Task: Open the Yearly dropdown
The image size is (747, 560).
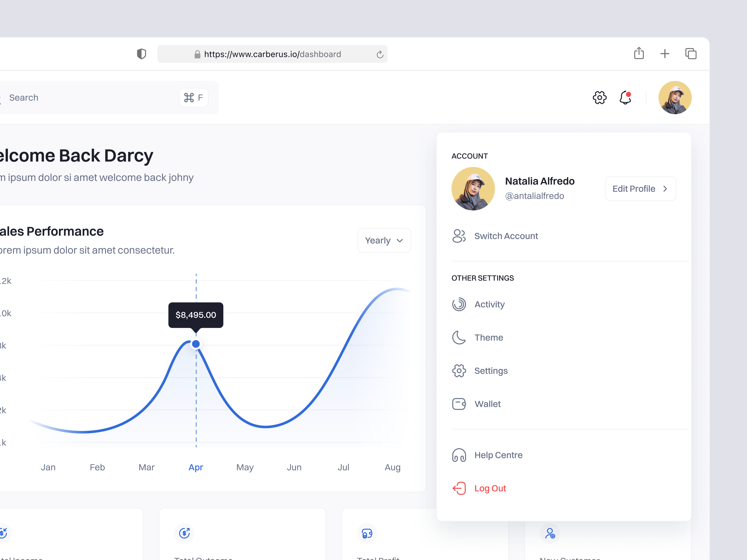Action: [x=384, y=240]
